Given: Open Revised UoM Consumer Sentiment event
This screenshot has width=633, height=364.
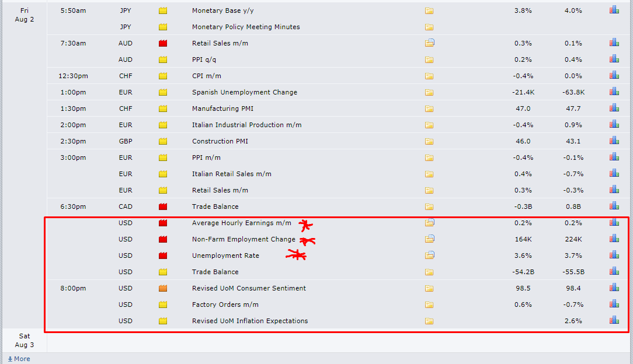Looking at the screenshot, I should (x=249, y=288).
